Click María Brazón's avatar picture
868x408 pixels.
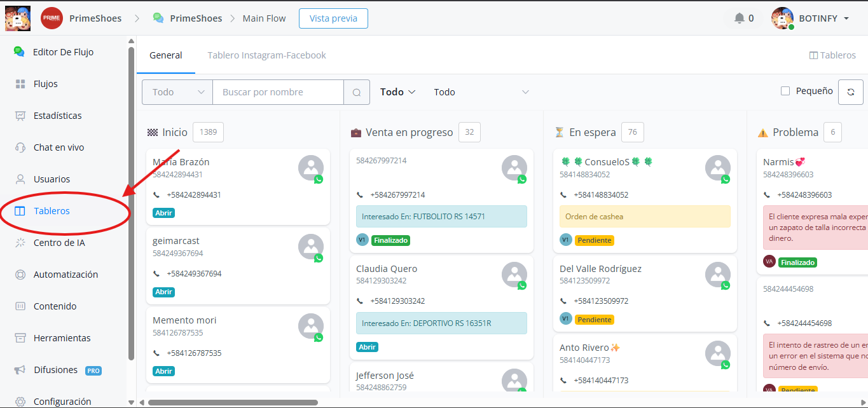[x=310, y=168]
